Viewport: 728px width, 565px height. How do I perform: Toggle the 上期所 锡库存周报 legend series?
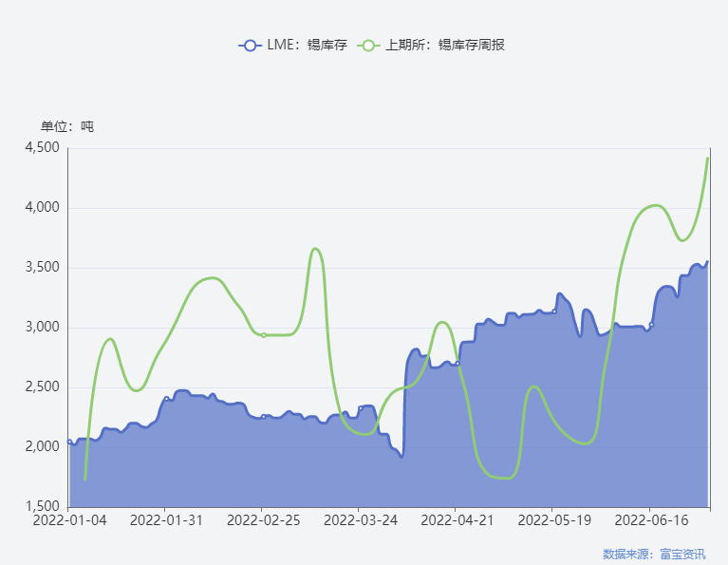click(x=431, y=45)
